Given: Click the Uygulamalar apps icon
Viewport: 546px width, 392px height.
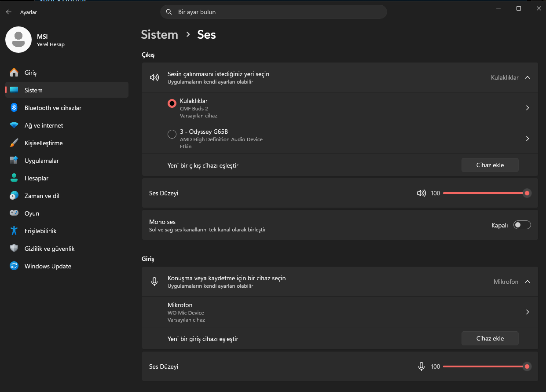Looking at the screenshot, I should [x=14, y=161].
